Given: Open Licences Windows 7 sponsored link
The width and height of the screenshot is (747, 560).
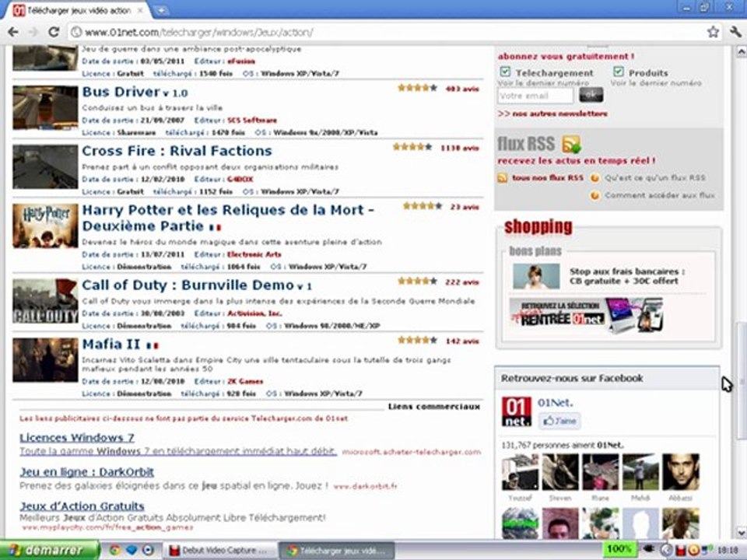Looking at the screenshot, I should point(77,438).
